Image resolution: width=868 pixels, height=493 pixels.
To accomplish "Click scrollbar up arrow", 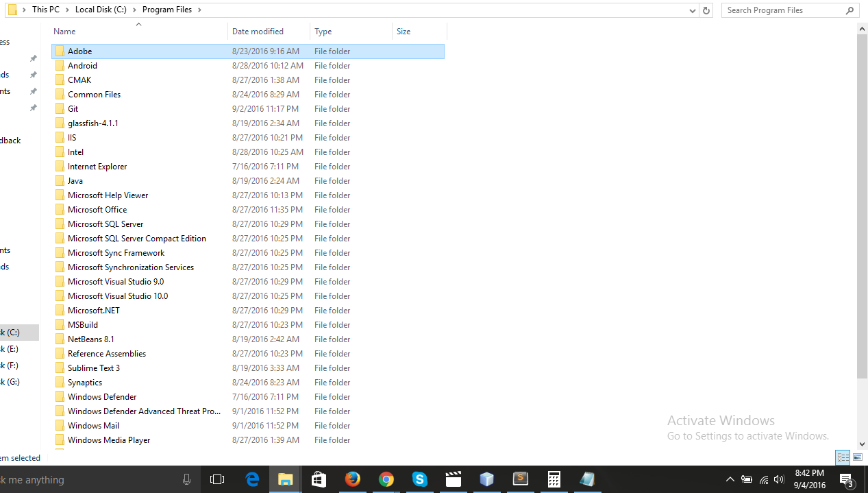I will click(x=863, y=29).
